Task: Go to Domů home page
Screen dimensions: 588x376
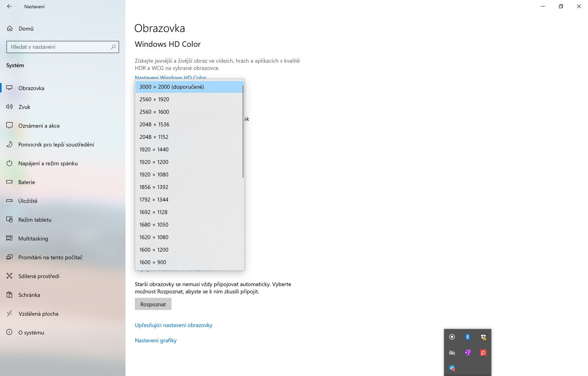Action: tap(26, 28)
